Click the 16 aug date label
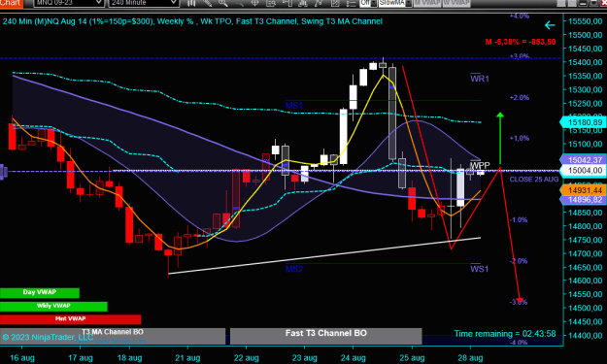The height and width of the screenshot is (364, 607). [x=22, y=358]
